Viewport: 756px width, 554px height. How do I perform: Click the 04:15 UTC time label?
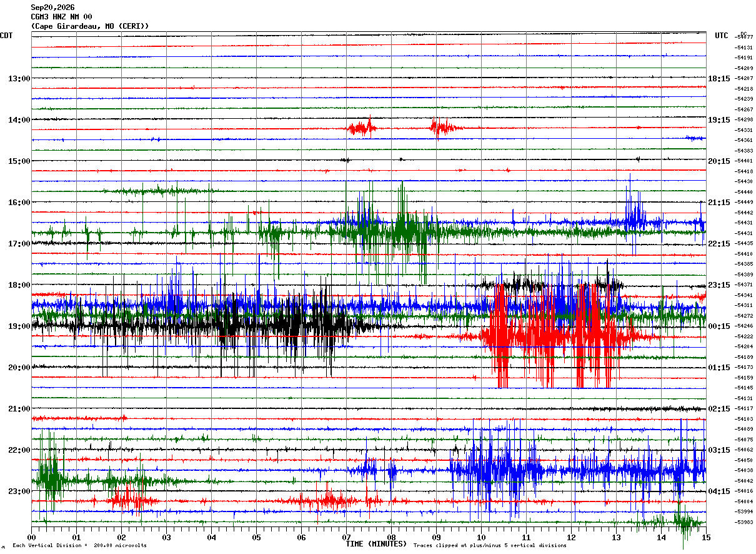[719, 491]
